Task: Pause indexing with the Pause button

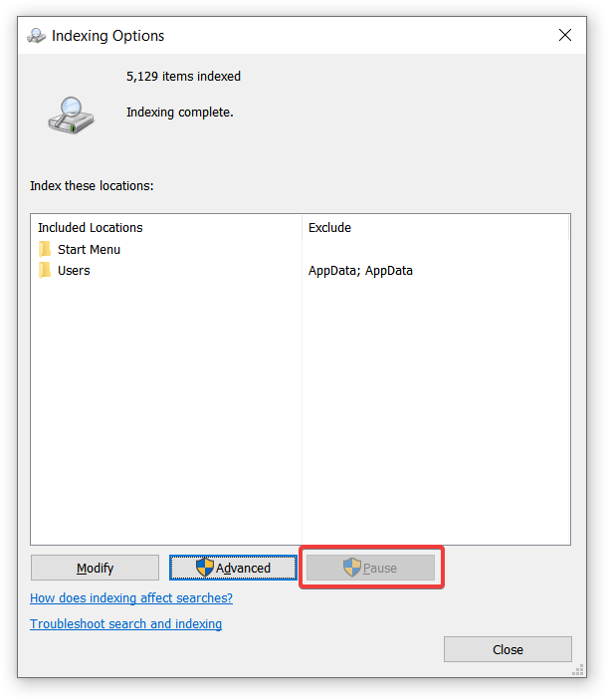Action: [371, 568]
